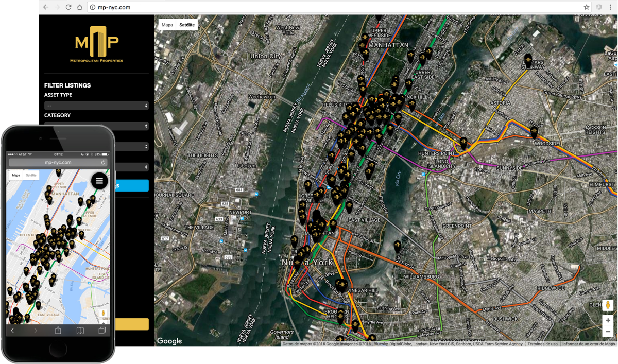Image resolution: width=618 pixels, height=364 pixels.
Task: Open the filter dropdown just above the blue button
Action: click(x=131, y=167)
